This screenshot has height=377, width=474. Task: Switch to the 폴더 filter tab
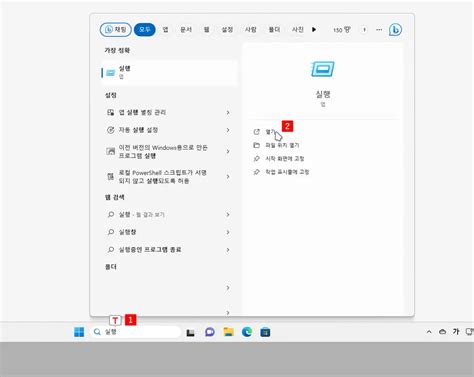point(274,30)
